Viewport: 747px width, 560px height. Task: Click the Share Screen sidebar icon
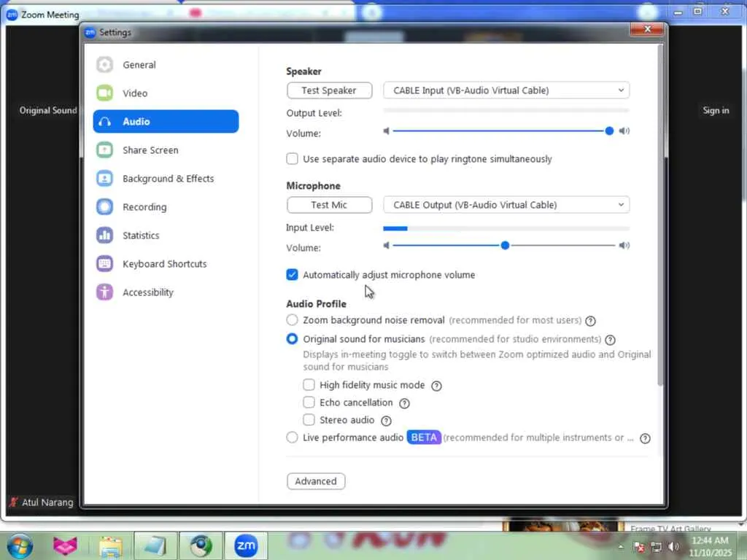pos(104,150)
